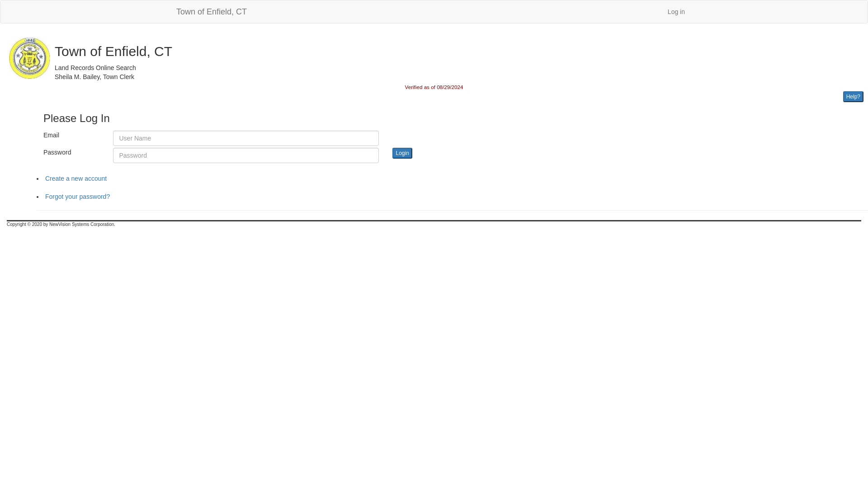868x488 pixels.
Task: Click "Sheila M. Bailey, Town Clerk" text
Action: coord(94,77)
